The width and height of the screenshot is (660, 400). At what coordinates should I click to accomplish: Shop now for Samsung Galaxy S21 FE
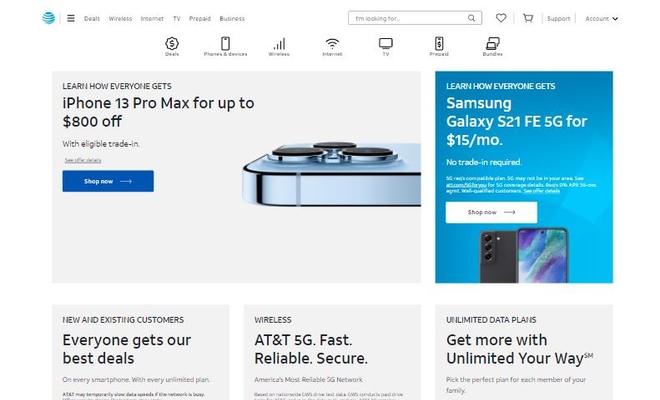[x=491, y=212]
